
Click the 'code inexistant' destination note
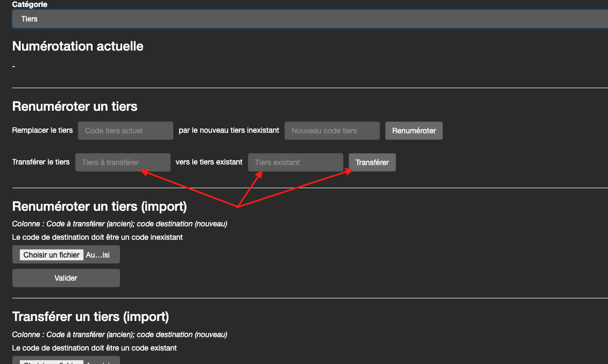[x=97, y=237]
